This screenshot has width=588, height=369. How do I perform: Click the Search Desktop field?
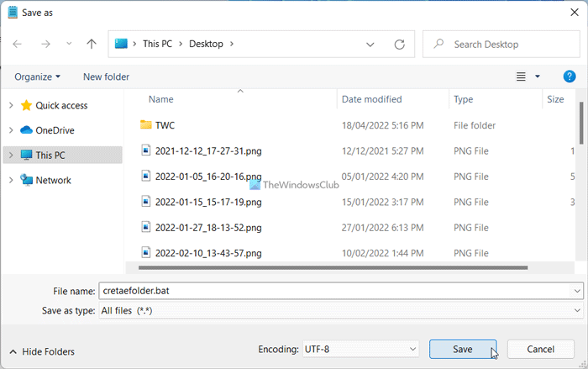click(x=501, y=45)
